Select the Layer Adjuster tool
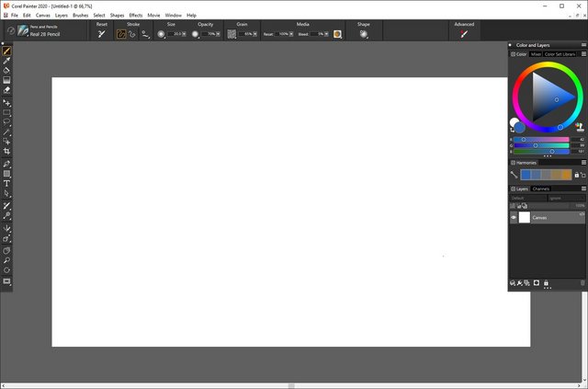 [x=6, y=103]
